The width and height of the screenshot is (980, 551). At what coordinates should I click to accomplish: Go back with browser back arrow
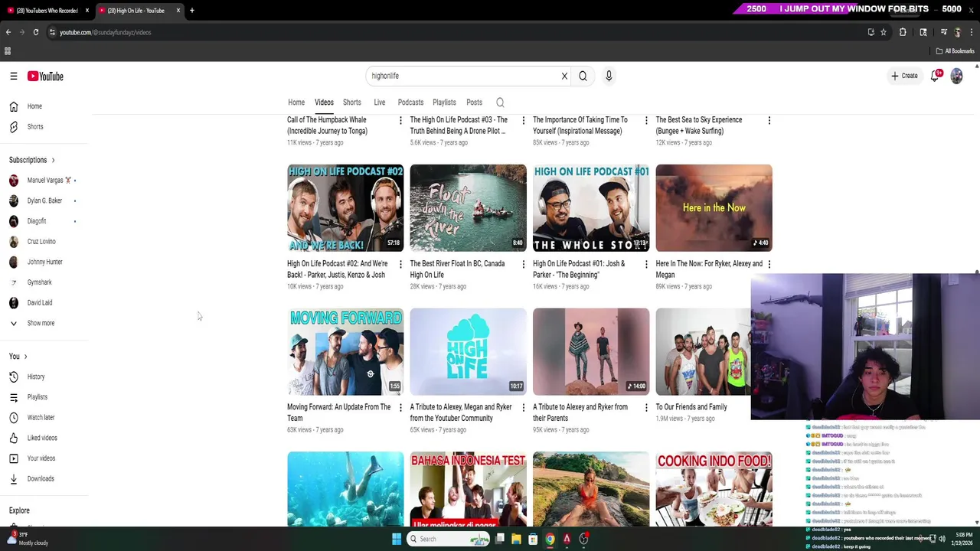point(8,32)
